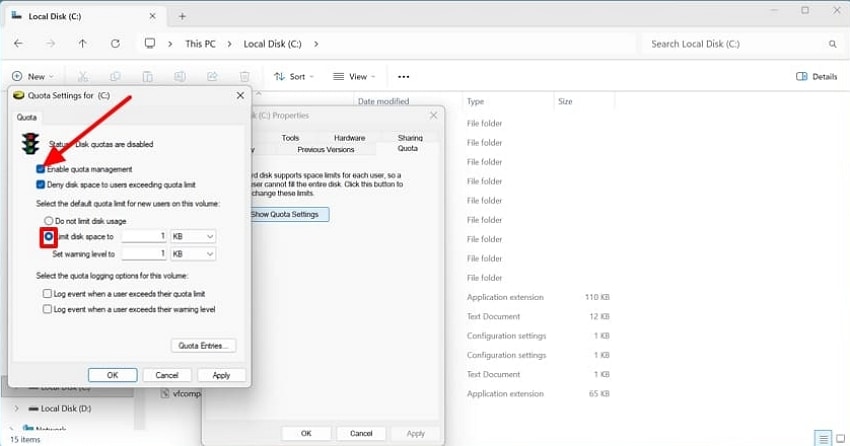The width and height of the screenshot is (850, 446).
Task: Sort by Date modified column header
Action: pyautogui.click(x=383, y=101)
